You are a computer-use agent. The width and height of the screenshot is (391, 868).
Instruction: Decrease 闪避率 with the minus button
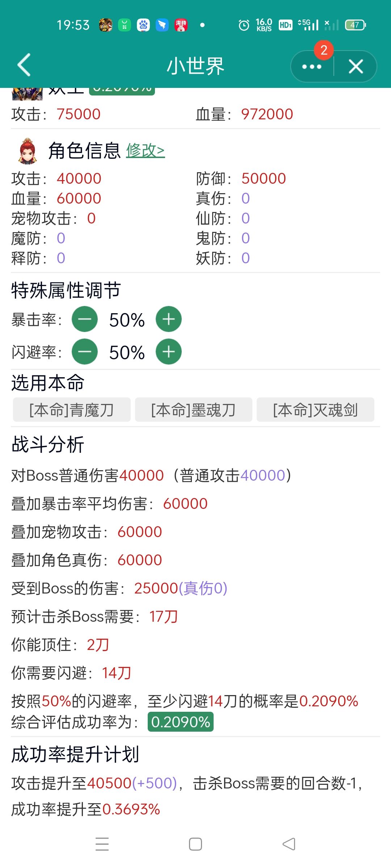[x=85, y=352]
